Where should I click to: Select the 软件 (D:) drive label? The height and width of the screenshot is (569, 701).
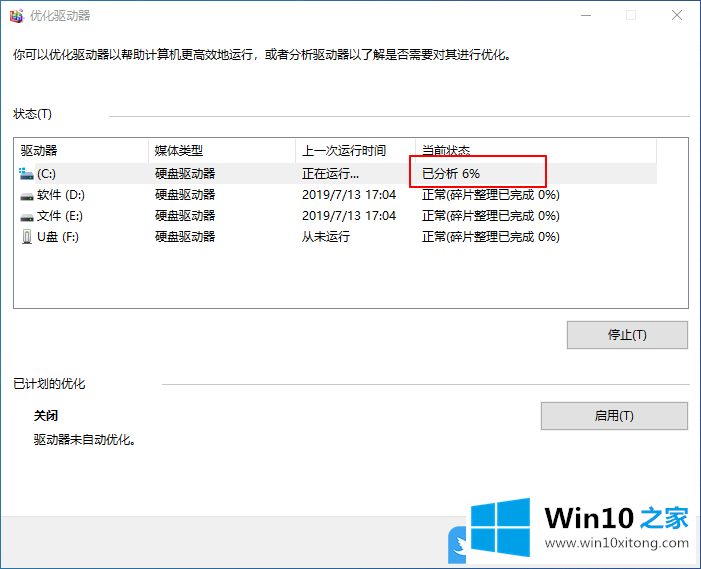[61, 195]
